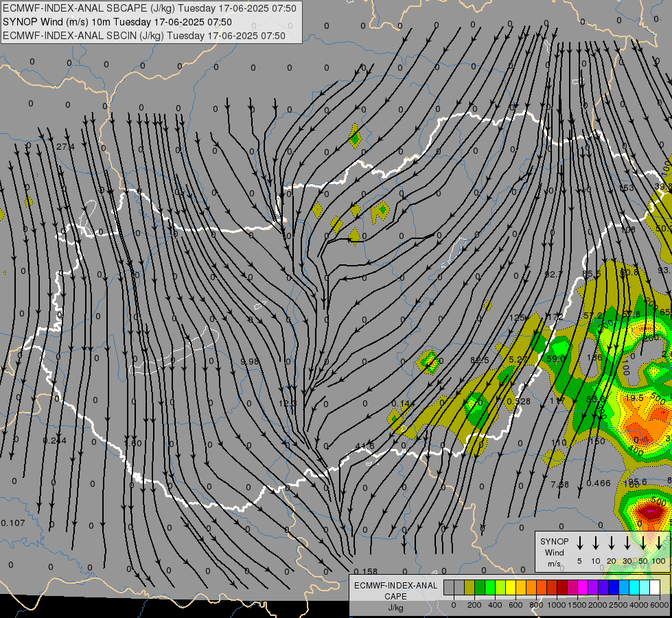Screen dimensions: 672x618
Task: Click the '9.96' value on the map
Action: click(x=249, y=362)
